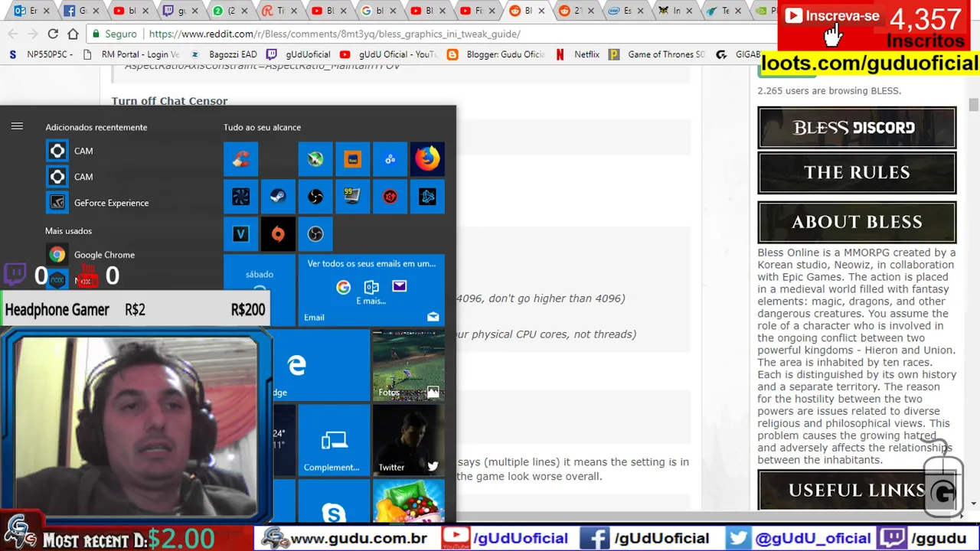Open the Vegas 'V' tile

click(x=240, y=234)
